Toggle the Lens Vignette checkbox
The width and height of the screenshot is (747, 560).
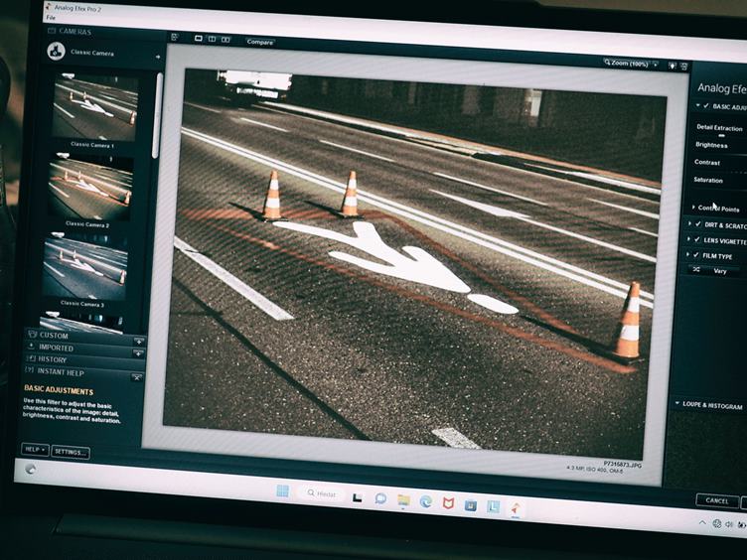click(x=697, y=239)
